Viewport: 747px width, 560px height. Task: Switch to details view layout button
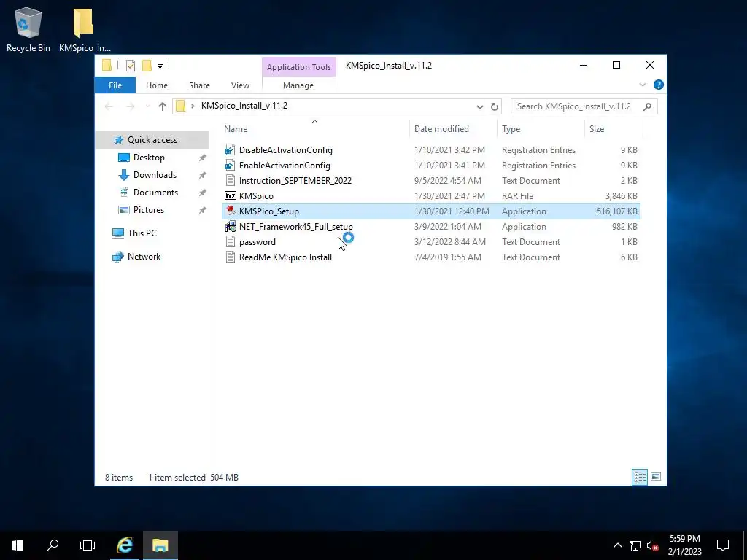pos(640,477)
